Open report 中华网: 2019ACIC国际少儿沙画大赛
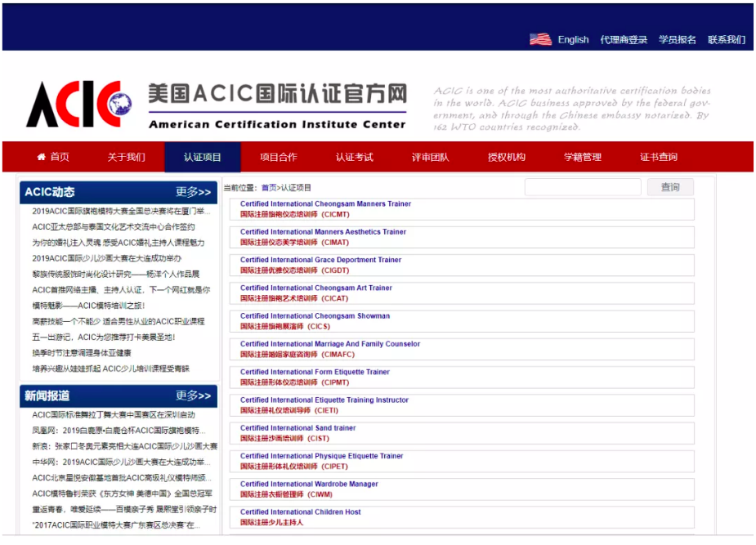756x545 pixels. tap(121, 462)
